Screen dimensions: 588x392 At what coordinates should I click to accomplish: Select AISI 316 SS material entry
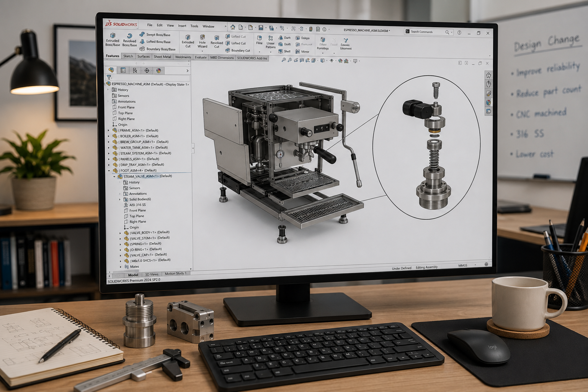coord(135,205)
